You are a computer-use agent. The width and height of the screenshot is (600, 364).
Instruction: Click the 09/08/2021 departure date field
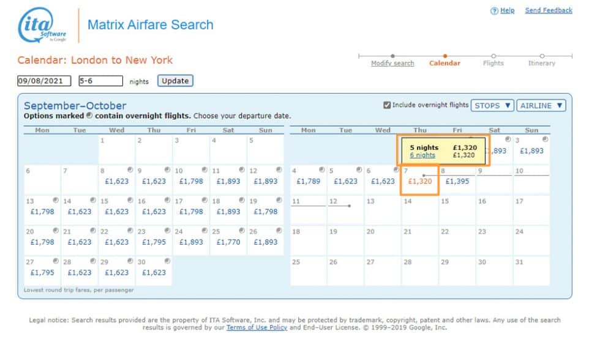(43, 80)
